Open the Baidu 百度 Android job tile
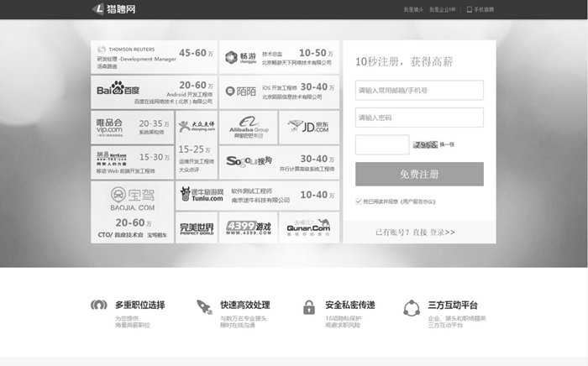The height and width of the screenshot is (366, 588). [154, 92]
